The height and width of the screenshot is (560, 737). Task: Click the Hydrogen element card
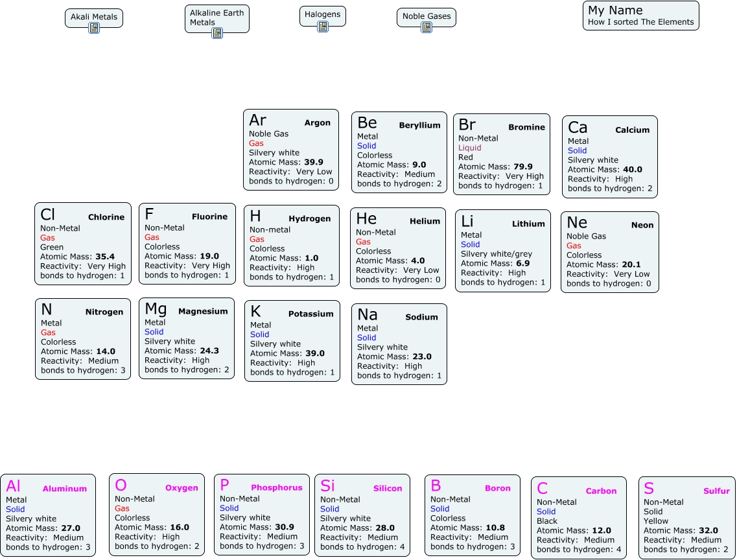291,246
